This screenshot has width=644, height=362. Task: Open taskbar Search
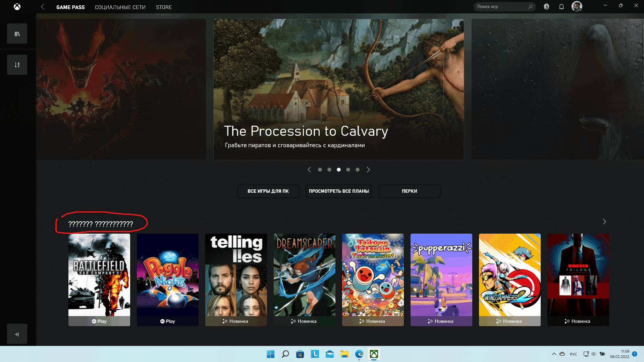coord(285,354)
